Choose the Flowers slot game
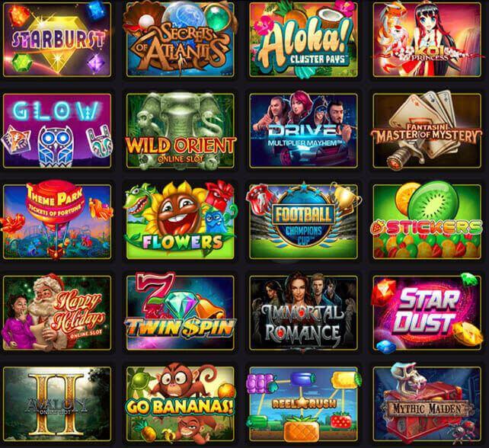The height and width of the screenshot is (448, 489). 181,222
